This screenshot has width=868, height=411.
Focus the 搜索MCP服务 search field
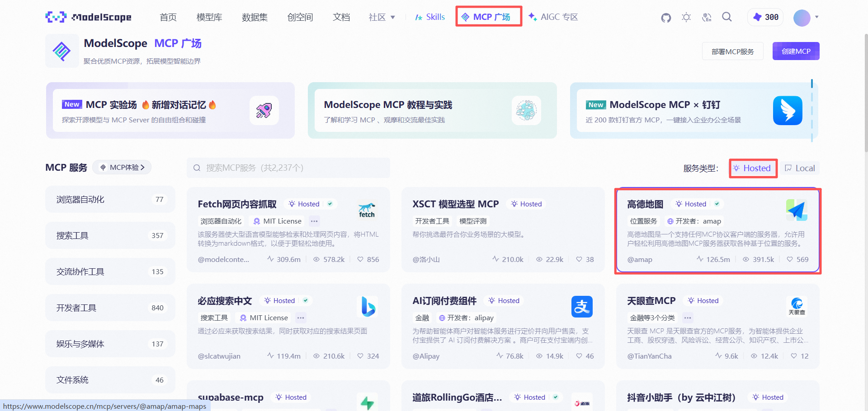point(288,168)
